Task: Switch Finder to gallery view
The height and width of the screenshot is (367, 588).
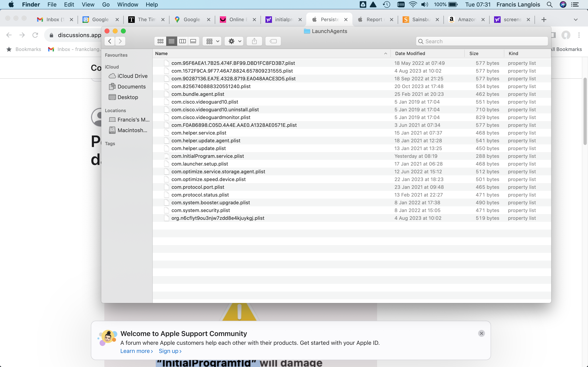Action: coord(193,41)
